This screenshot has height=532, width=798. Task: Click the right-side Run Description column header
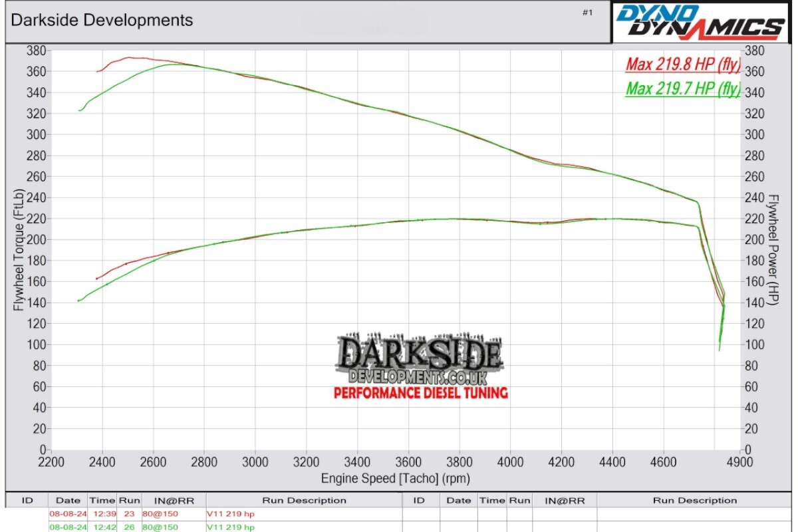695,500
